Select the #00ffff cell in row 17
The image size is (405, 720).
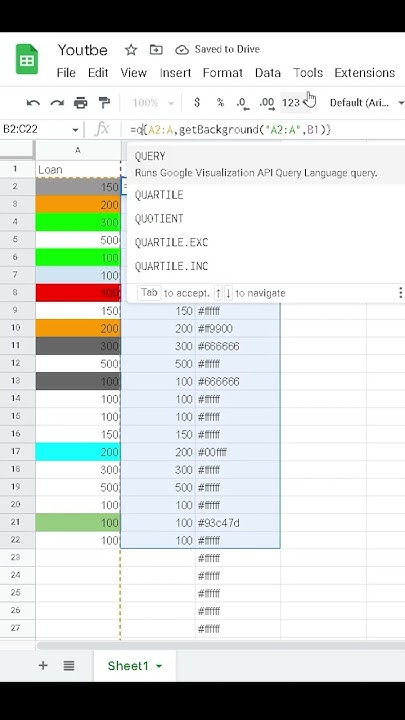tap(238, 452)
